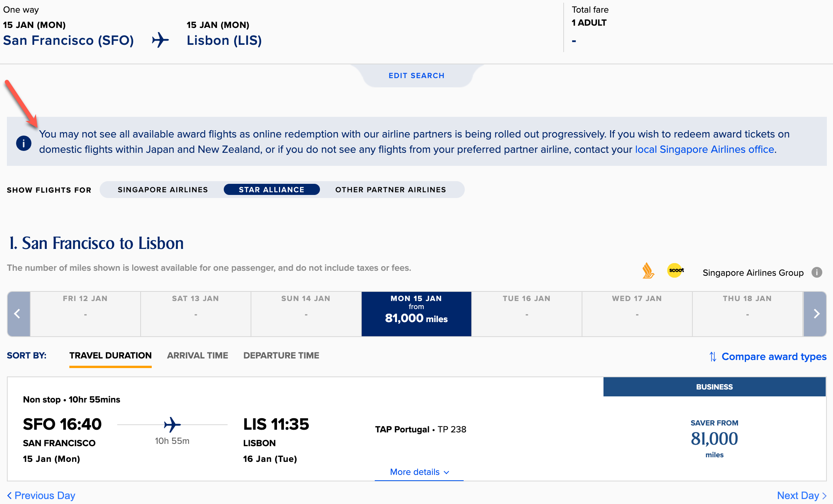The width and height of the screenshot is (833, 504).
Task: Show flights for Singapore Airlines
Action: [163, 190]
